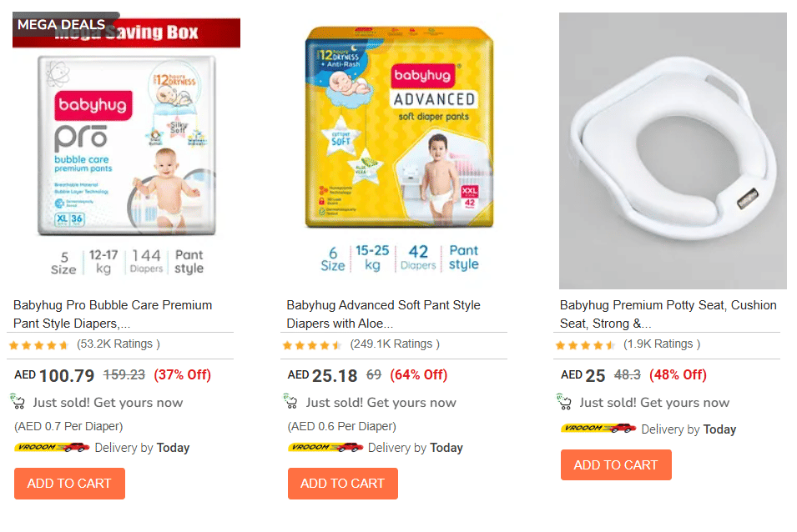Click the MEGA DEALS badge

(x=61, y=24)
